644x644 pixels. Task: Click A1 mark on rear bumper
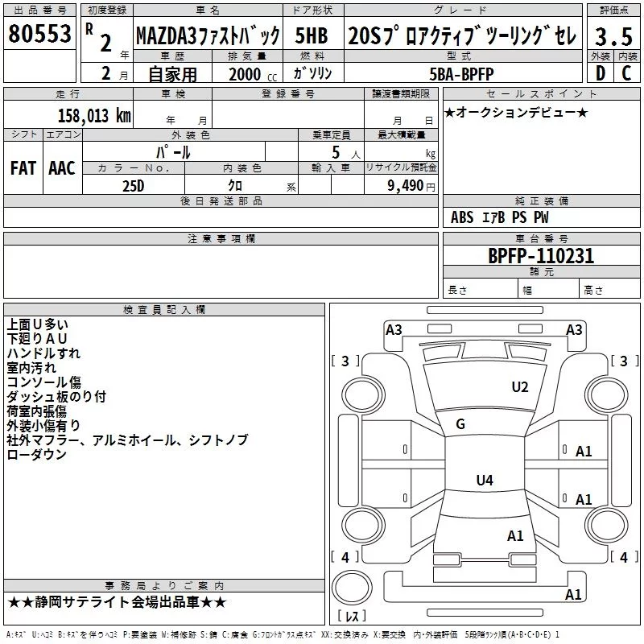[x=573, y=594]
